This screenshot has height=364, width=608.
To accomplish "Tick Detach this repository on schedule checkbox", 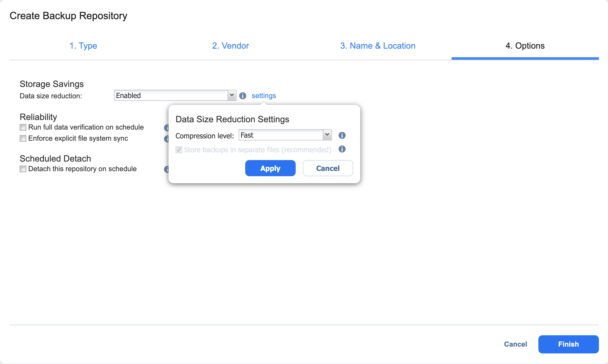I will (x=23, y=169).
